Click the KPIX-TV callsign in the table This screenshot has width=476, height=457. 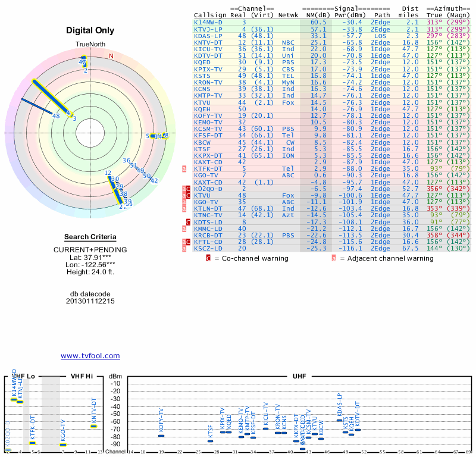208,69
